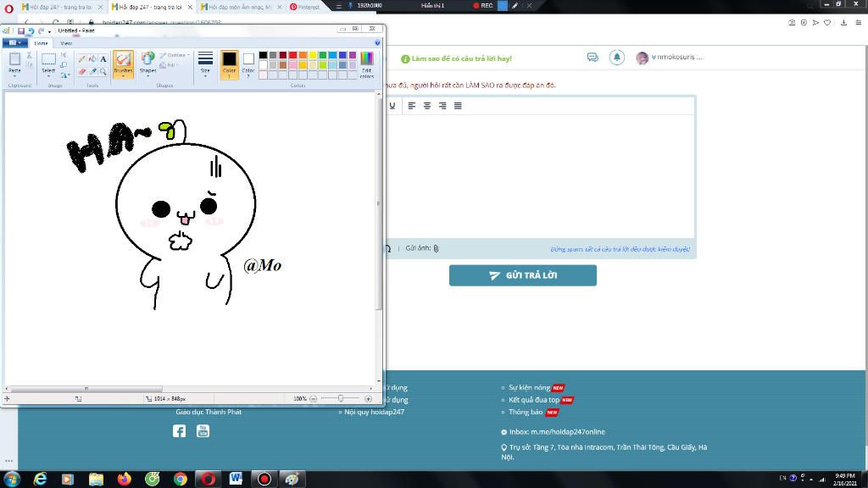Click the Paste clipboard icon in Paint
This screenshot has width=868, height=488.
click(15, 58)
